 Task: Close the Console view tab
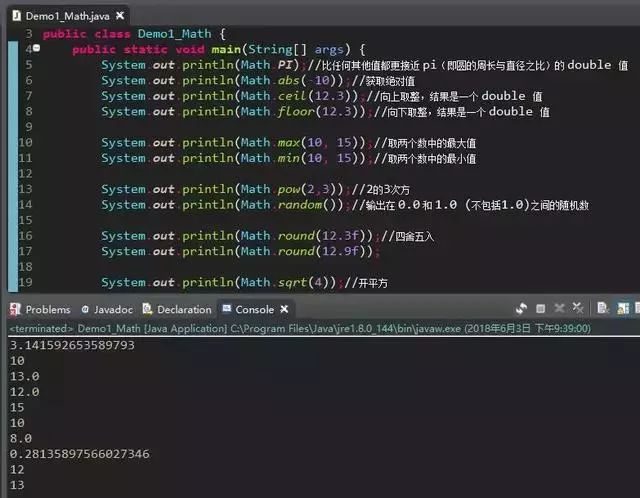[284, 309]
